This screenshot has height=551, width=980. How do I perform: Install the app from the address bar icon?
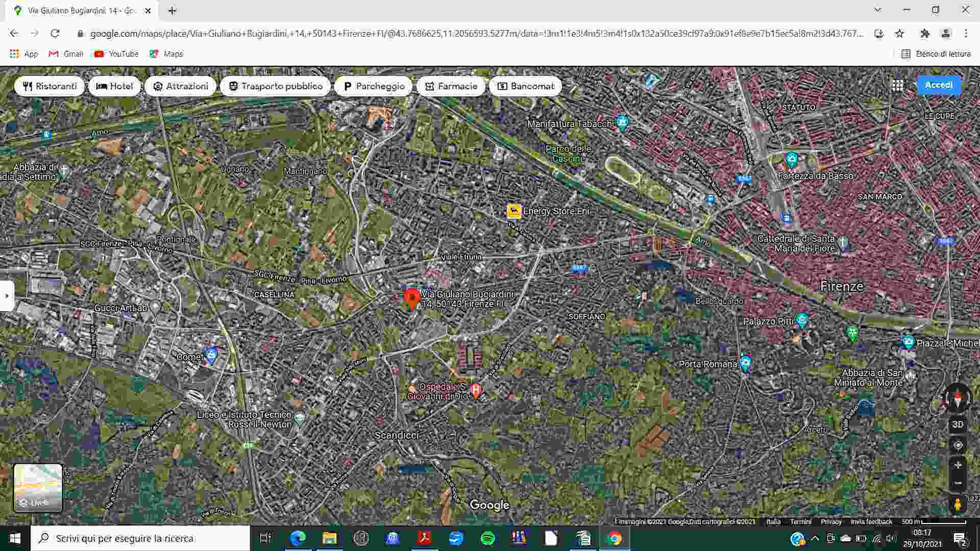point(879,34)
